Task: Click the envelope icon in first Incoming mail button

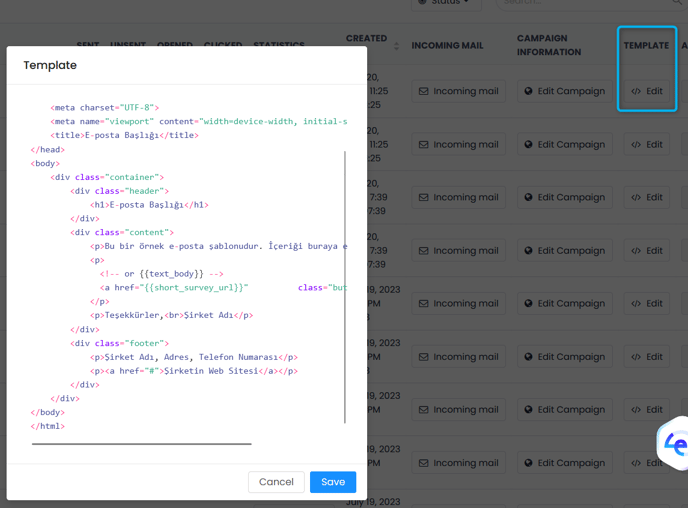Action: (424, 91)
